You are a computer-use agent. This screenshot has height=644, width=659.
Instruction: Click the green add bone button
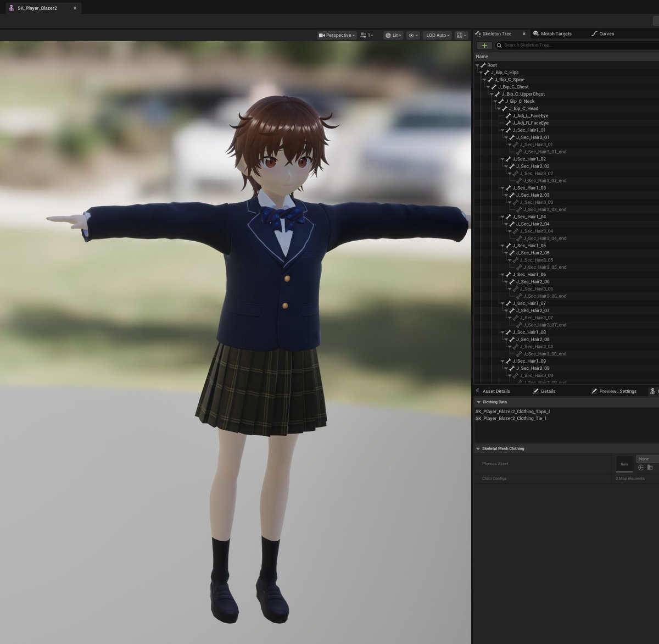point(484,46)
